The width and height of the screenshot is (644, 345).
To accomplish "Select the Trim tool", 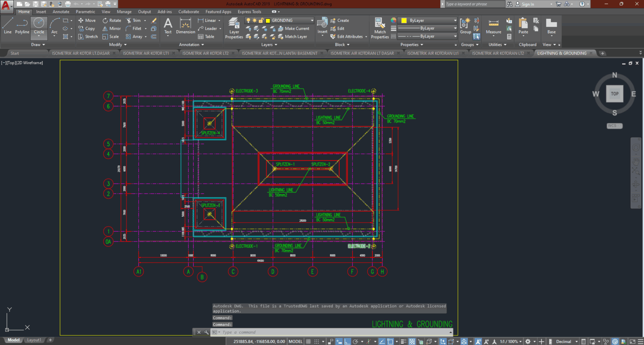I will coord(135,20).
